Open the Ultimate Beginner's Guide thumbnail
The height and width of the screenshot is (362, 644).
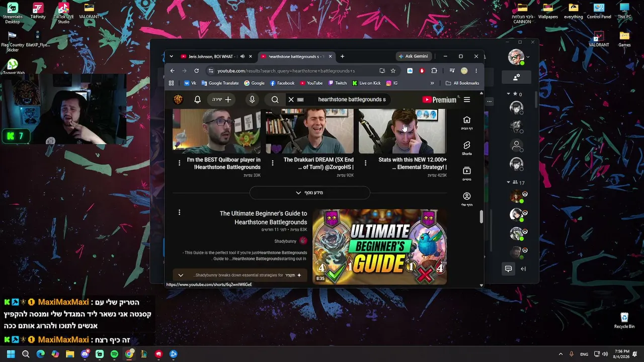[379, 246]
